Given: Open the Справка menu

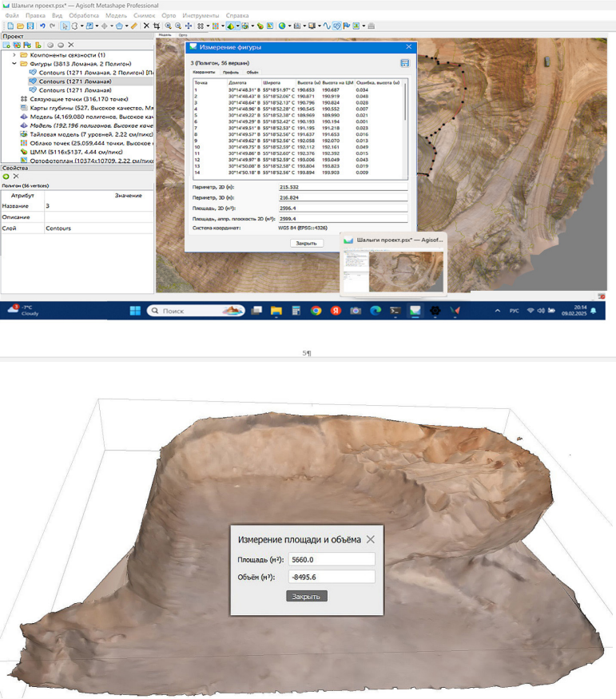Looking at the screenshot, I should point(237,15).
